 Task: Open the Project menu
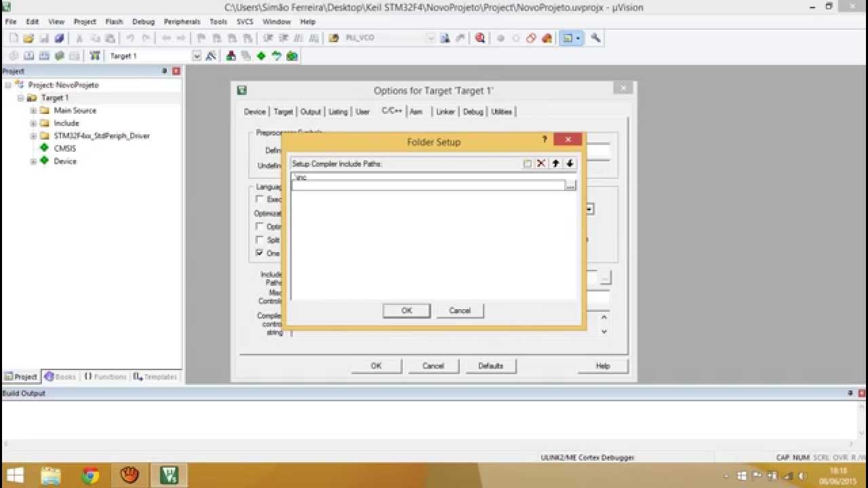[85, 22]
